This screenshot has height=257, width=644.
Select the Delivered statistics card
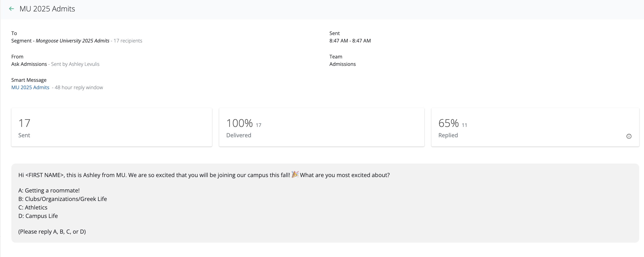point(321,127)
